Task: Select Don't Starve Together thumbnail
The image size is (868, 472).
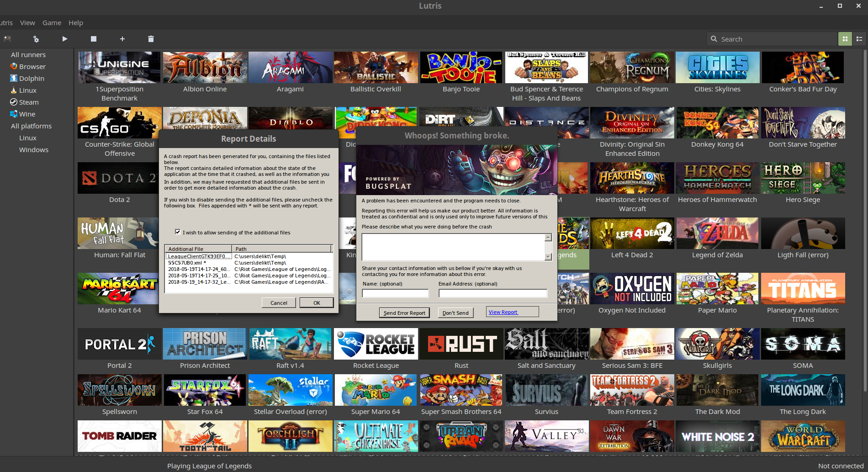Action: pos(803,122)
